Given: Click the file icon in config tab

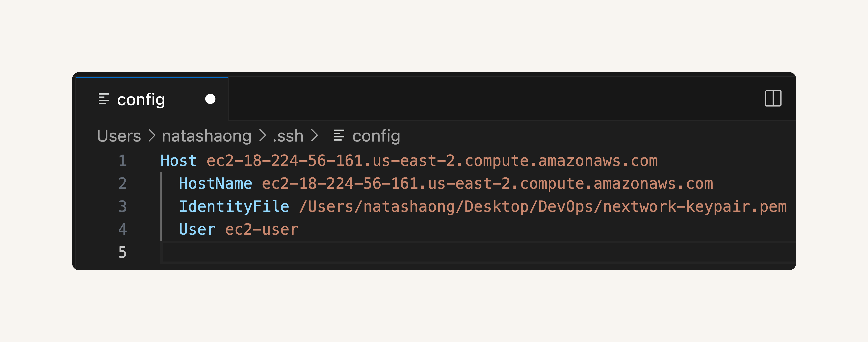Looking at the screenshot, I should [x=103, y=99].
